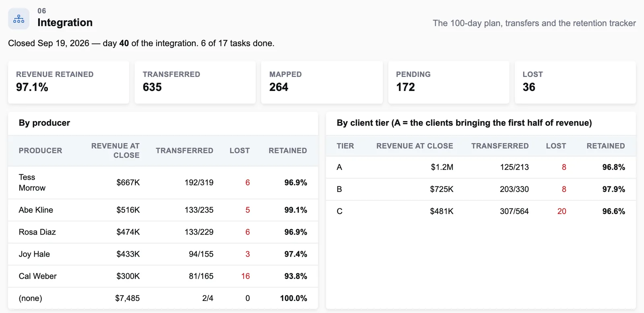This screenshot has height=313, width=644.
Task: Click Retained header in tier table
Action: 606,146
